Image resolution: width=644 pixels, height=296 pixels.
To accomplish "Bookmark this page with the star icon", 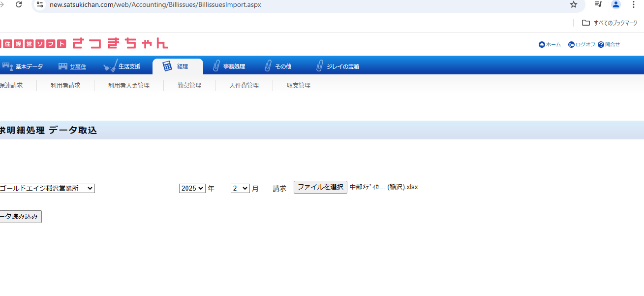I will (573, 4).
